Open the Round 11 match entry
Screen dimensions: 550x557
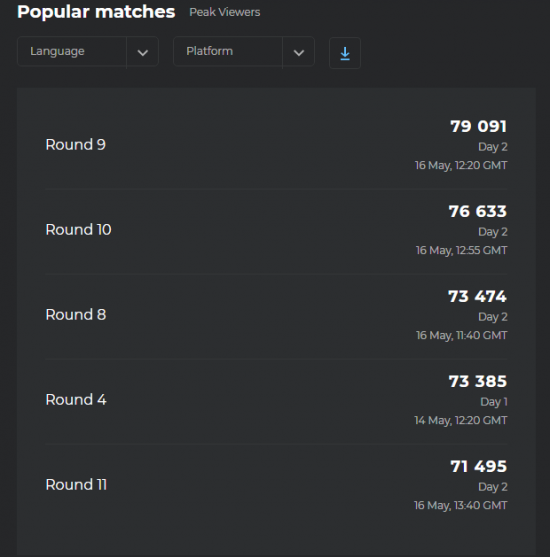(x=276, y=486)
